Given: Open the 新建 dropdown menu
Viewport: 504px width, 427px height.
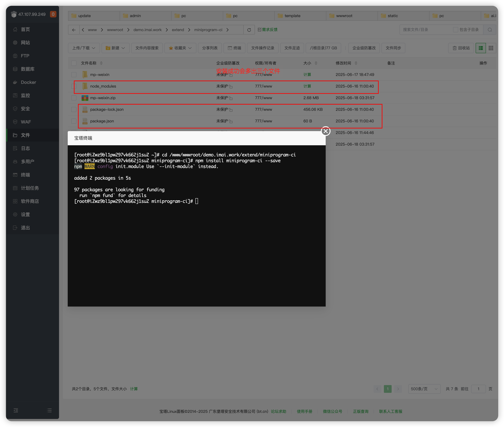Looking at the screenshot, I should tap(115, 48).
